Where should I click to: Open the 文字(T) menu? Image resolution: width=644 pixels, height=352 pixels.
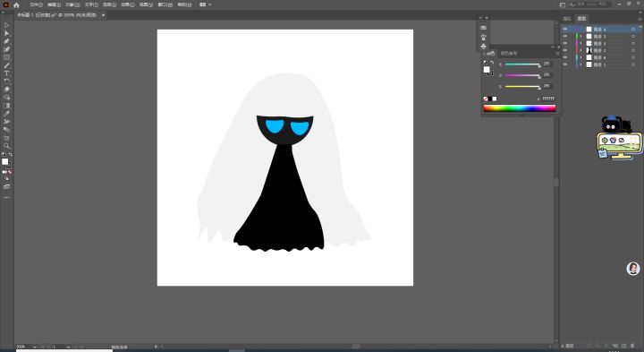(91, 5)
